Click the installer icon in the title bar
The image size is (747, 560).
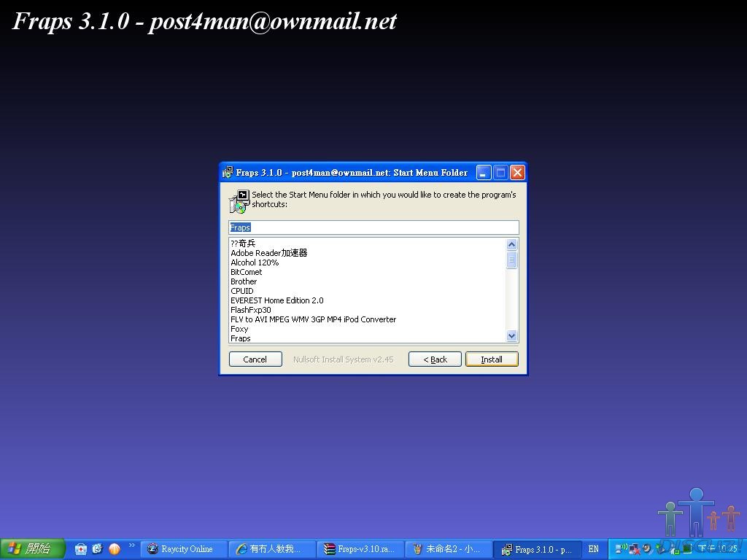pos(228,172)
